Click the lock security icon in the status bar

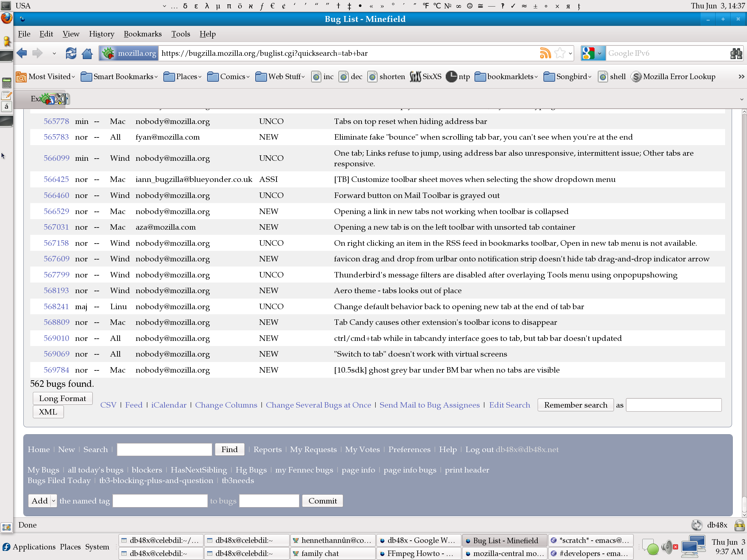point(739,525)
